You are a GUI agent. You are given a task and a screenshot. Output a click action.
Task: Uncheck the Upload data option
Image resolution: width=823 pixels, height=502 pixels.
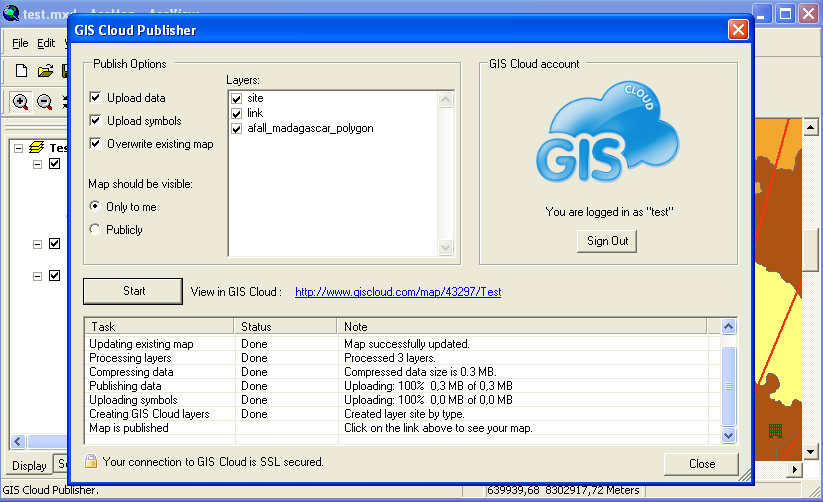coord(95,98)
